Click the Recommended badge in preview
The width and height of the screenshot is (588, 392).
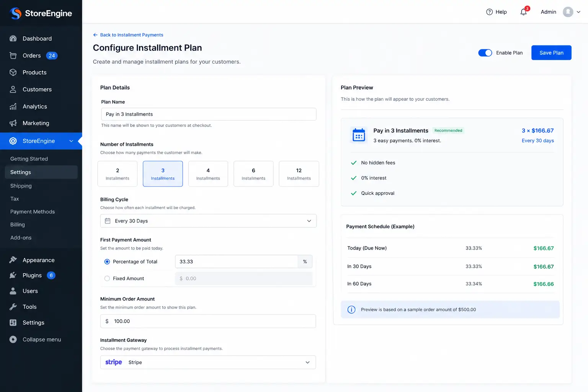point(448,131)
